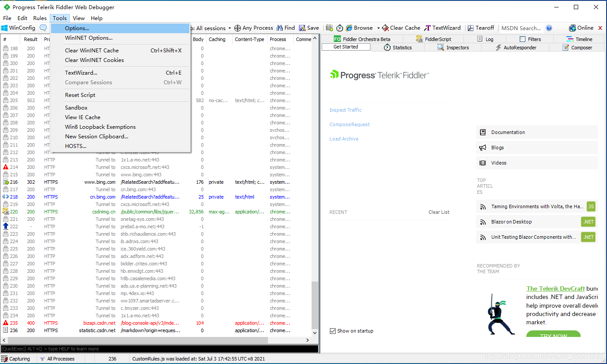Click the Content-Type column header
607x364 pixels.
coord(250,39)
